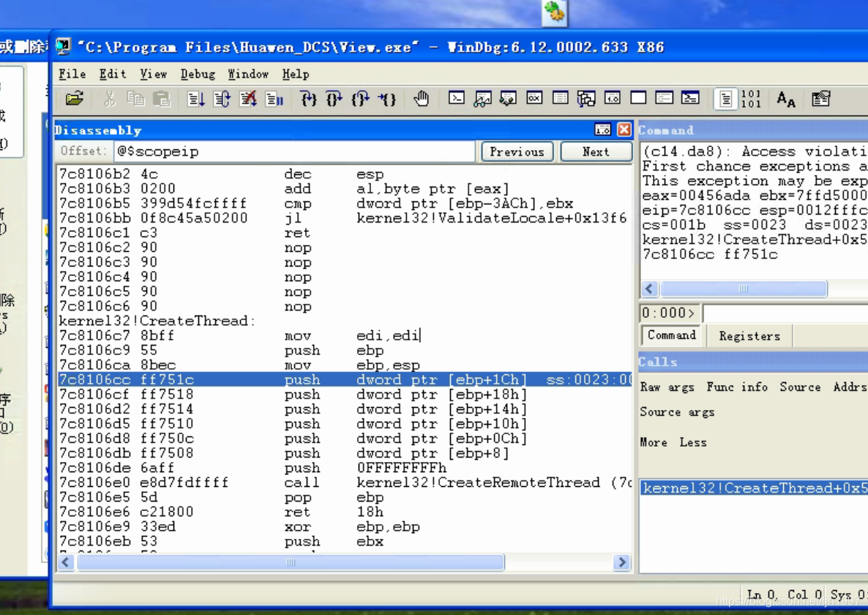
Task: Open the Font settings AA icon
Action: pos(785,99)
